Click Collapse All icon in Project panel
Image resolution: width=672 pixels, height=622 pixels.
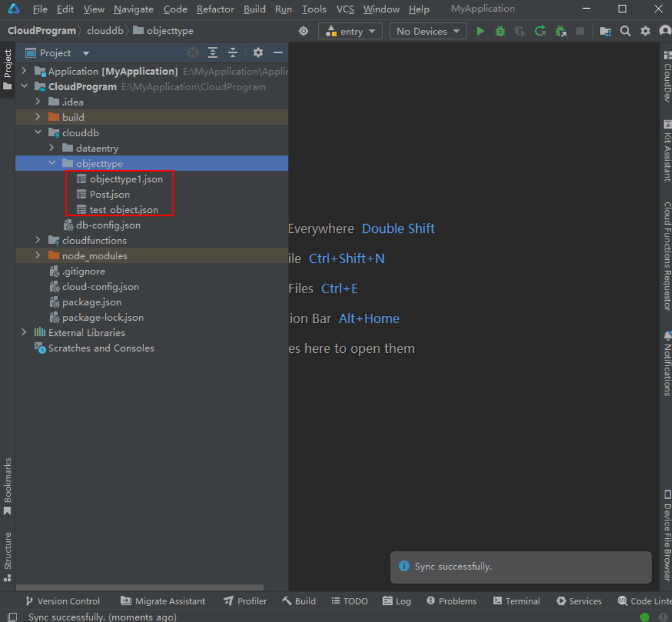pyautogui.click(x=233, y=53)
